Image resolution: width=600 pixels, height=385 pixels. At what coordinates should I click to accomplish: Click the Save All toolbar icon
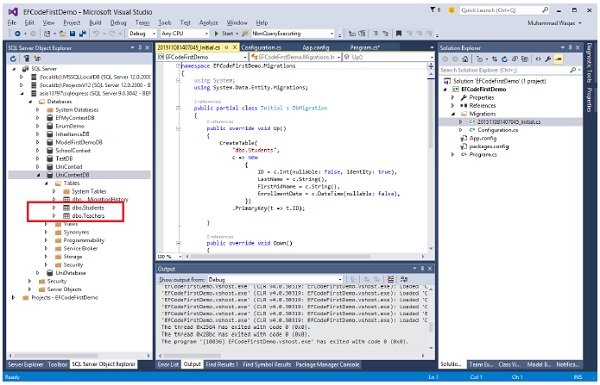pyautogui.click(x=82, y=34)
